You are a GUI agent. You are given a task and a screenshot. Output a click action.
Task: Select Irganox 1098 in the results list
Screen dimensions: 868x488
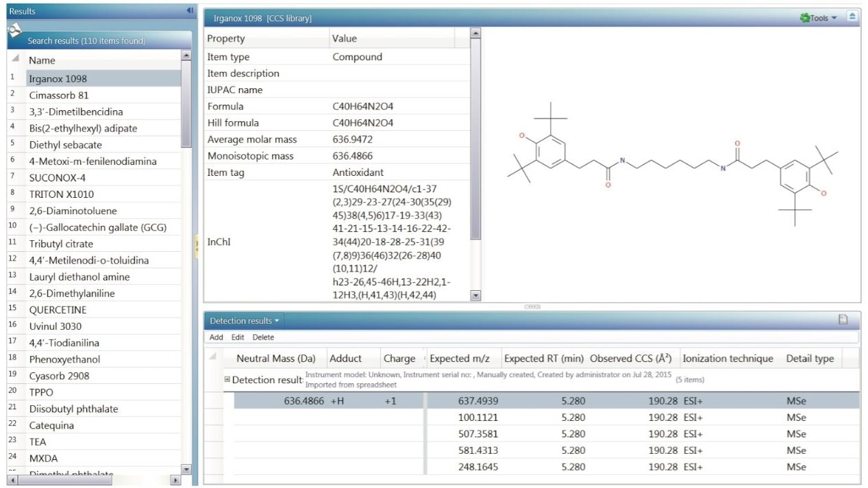(x=103, y=78)
